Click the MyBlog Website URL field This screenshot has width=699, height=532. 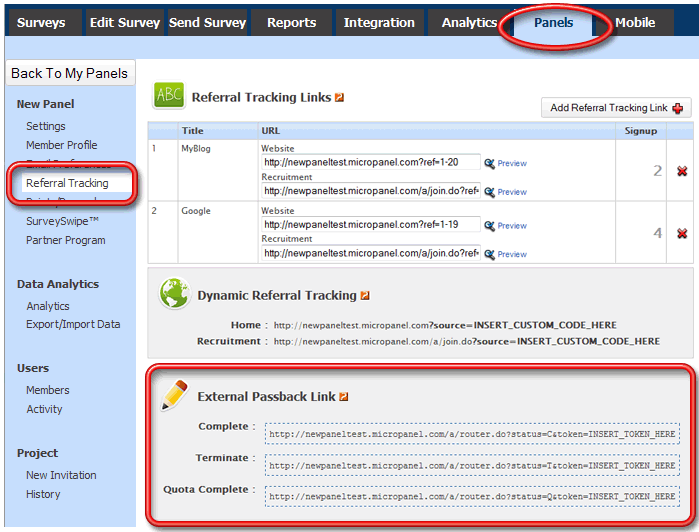tap(371, 162)
